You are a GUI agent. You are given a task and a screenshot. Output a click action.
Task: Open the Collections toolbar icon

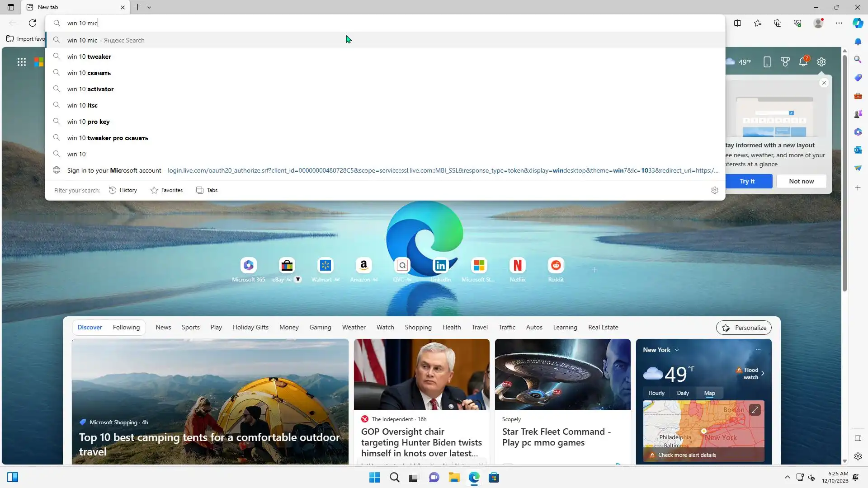(x=778, y=23)
